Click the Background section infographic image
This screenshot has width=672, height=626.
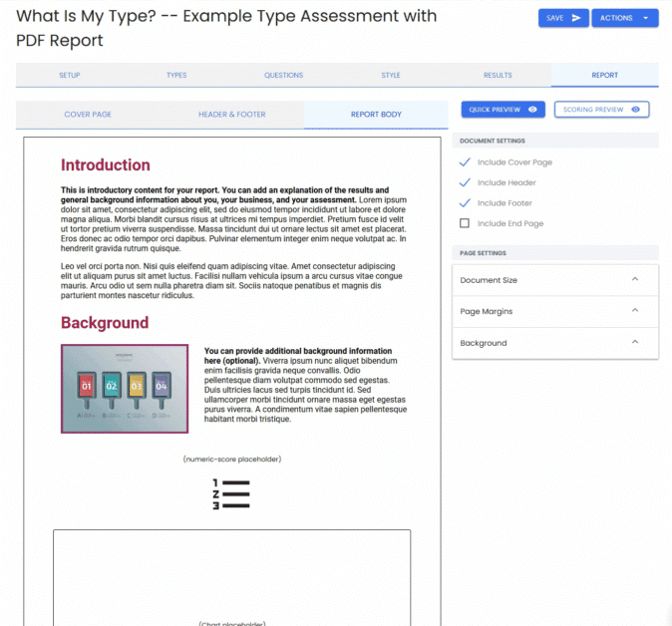point(125,388)
